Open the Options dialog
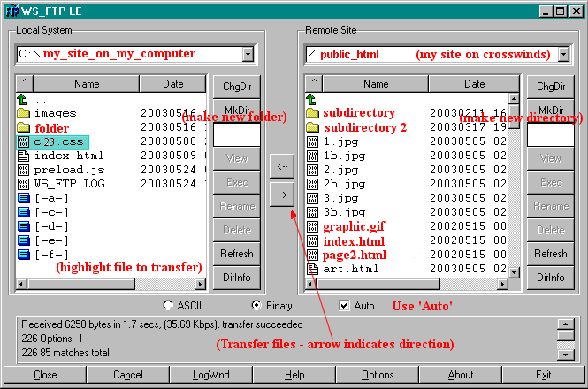This screenshot has width=588, height=389. point(378,375)
